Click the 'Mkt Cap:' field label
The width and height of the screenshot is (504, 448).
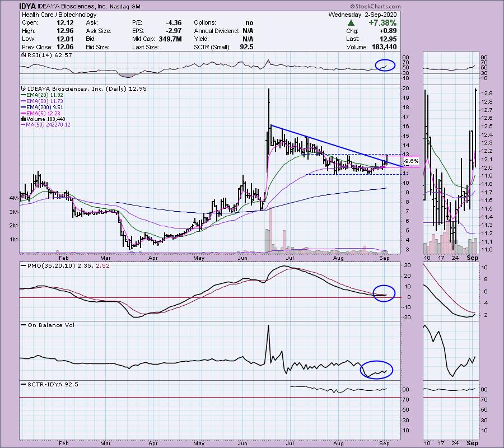tap(144, 39)
